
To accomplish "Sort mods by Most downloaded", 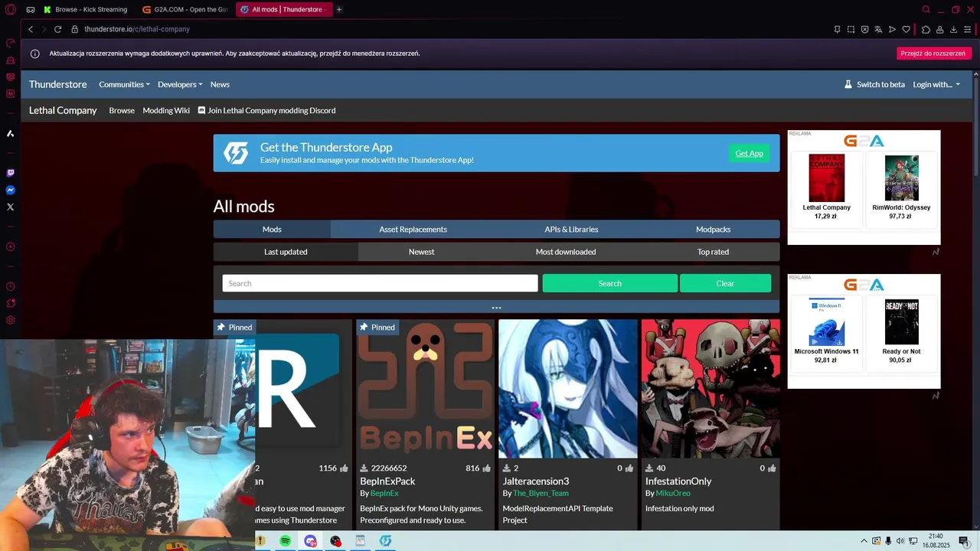I will pyautogui.click(x=566, y=252).
